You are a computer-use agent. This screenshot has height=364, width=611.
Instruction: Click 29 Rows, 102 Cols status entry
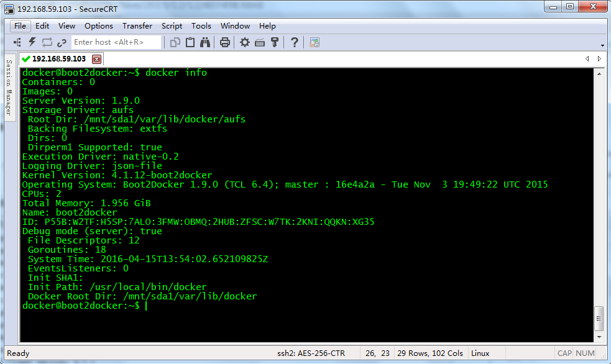(430, 353)
